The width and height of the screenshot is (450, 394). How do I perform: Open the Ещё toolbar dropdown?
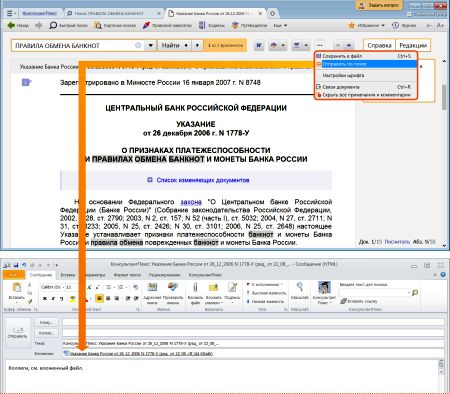(280, 25)
